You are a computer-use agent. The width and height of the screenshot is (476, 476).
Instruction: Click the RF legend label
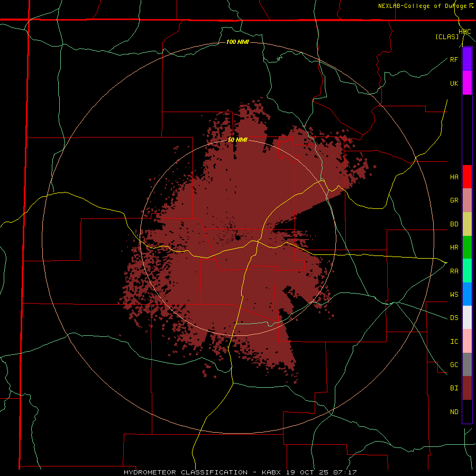pyautogui.click(x=454, y=59)
